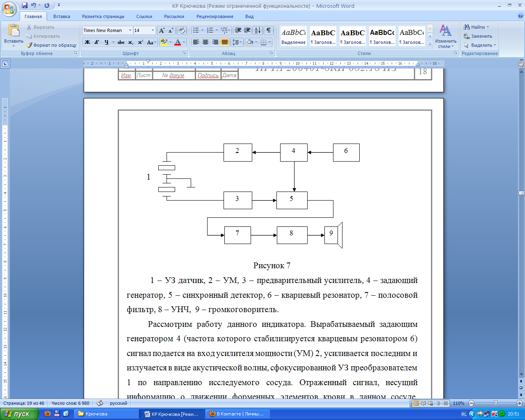
Task: Toggle italic formatting (К)
Action: coord(97,42)
